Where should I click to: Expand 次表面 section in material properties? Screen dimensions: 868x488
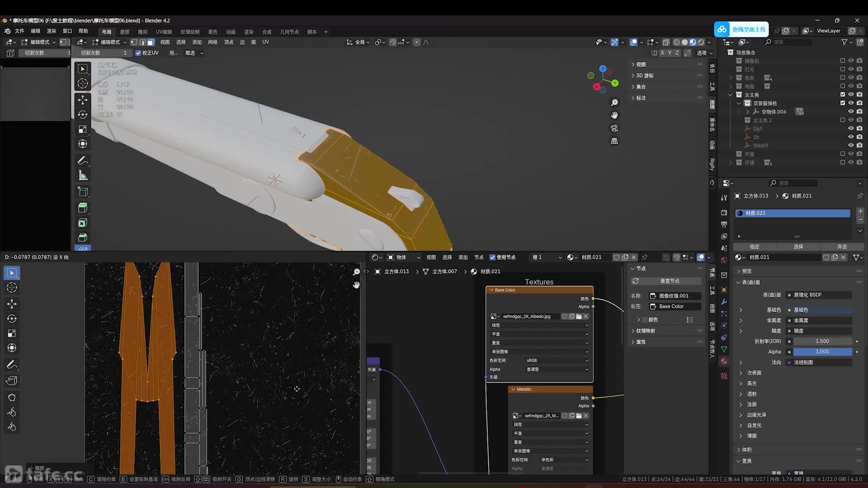[754, 373]
